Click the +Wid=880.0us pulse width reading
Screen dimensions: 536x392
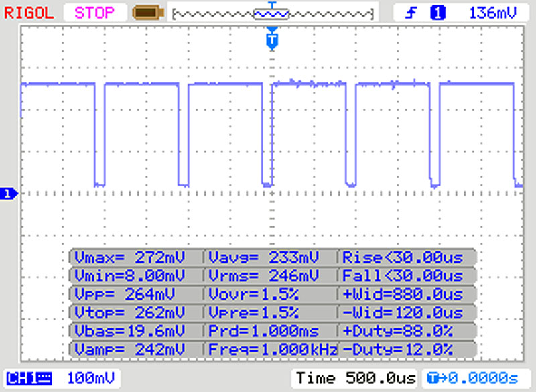click(403, 294)
